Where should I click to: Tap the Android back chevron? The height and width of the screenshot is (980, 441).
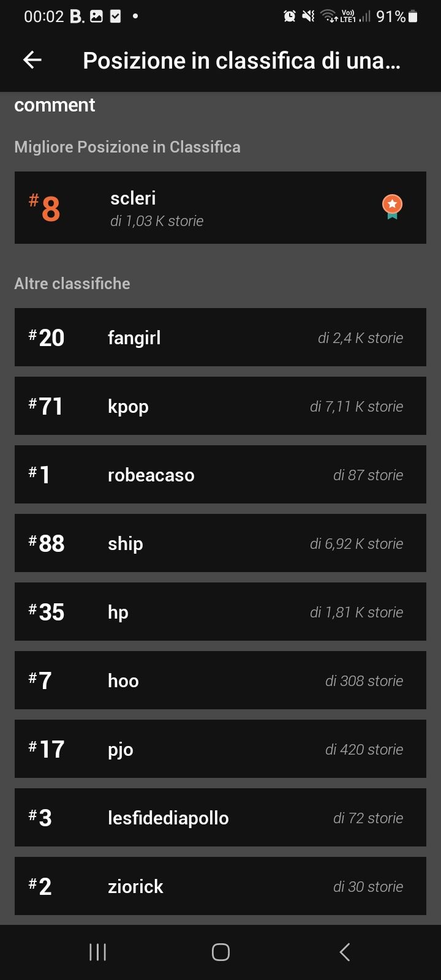pos(345,952)
